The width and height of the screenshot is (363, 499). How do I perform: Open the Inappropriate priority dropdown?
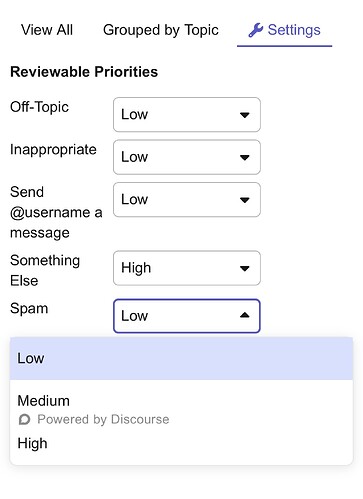point(187,157)
